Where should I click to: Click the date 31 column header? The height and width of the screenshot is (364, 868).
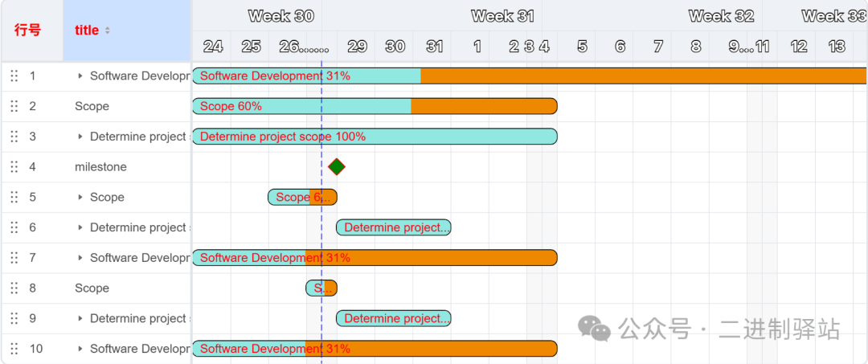tap(434, 47)
